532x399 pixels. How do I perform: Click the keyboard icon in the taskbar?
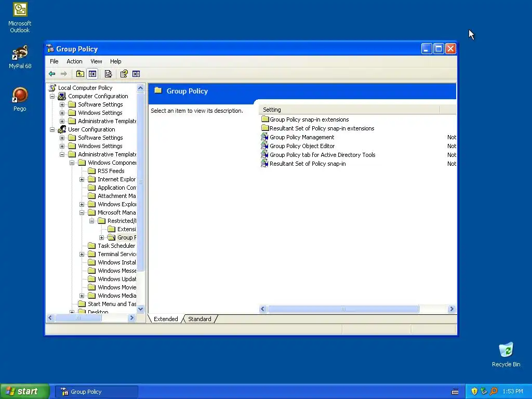pos(455,392)
